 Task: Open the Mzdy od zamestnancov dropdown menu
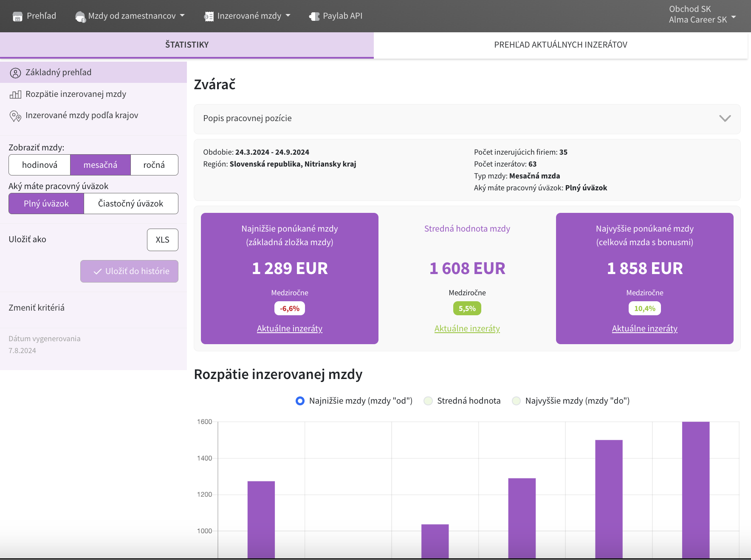130,16
